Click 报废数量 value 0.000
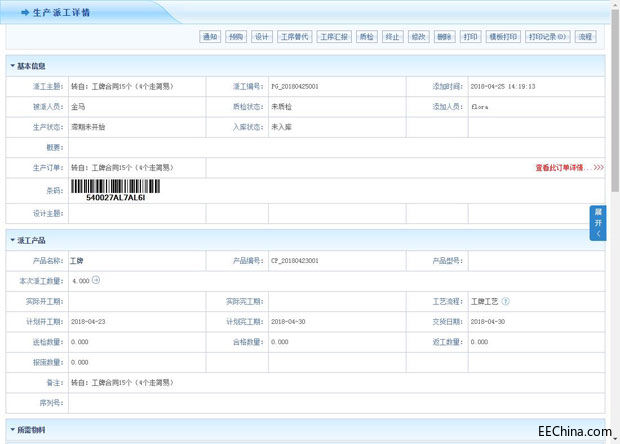Image resolution: width=620 pixels, height=444 pixels. pyautogui.click(x=79, y=363)
